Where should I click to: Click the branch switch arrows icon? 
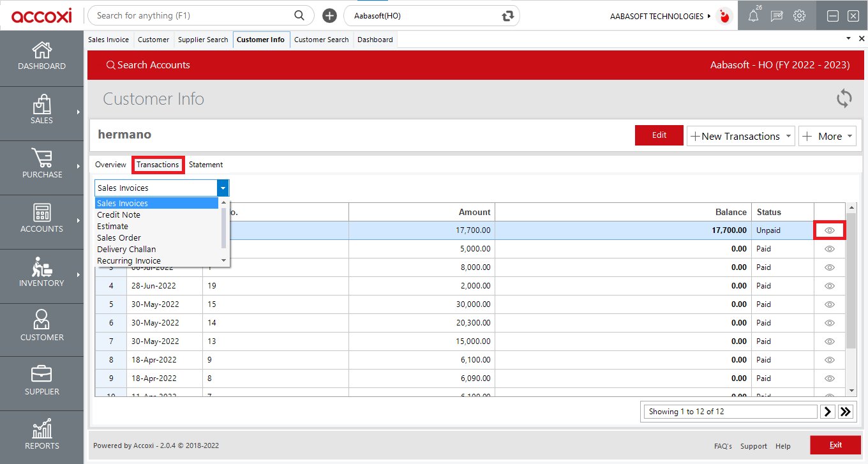click(x=508, y=16)
